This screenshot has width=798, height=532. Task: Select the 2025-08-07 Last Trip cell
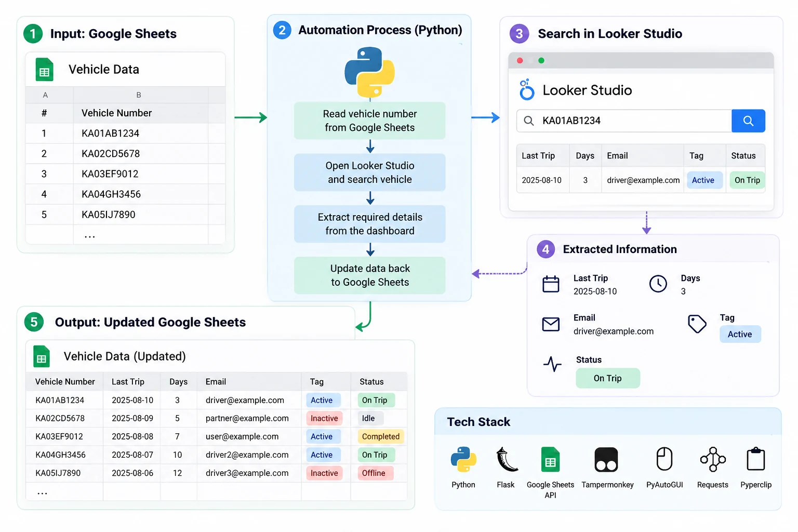[132, 455]
